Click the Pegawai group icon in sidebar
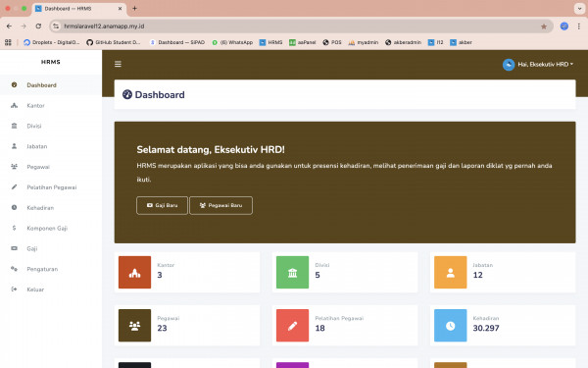 [x=15, y=167]
